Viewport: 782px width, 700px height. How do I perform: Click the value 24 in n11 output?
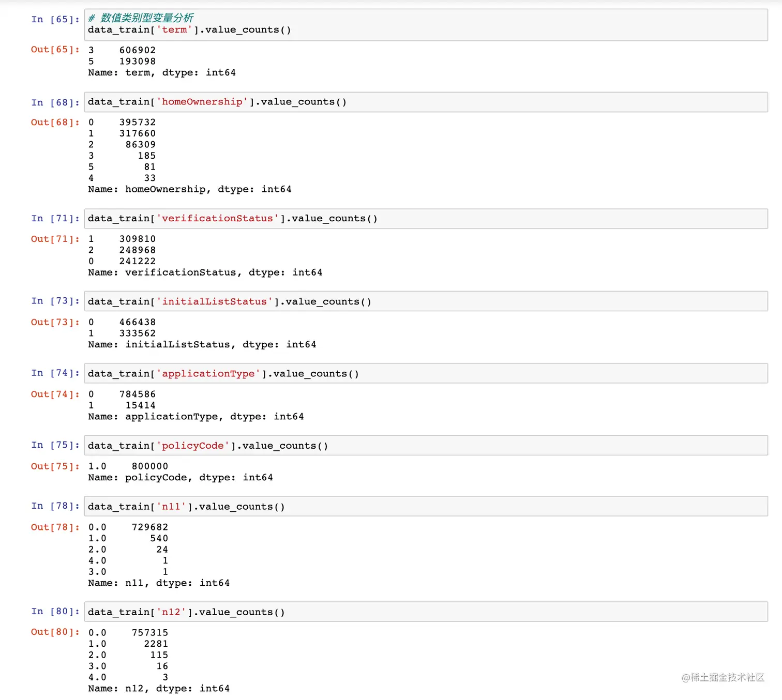(162, 550)
